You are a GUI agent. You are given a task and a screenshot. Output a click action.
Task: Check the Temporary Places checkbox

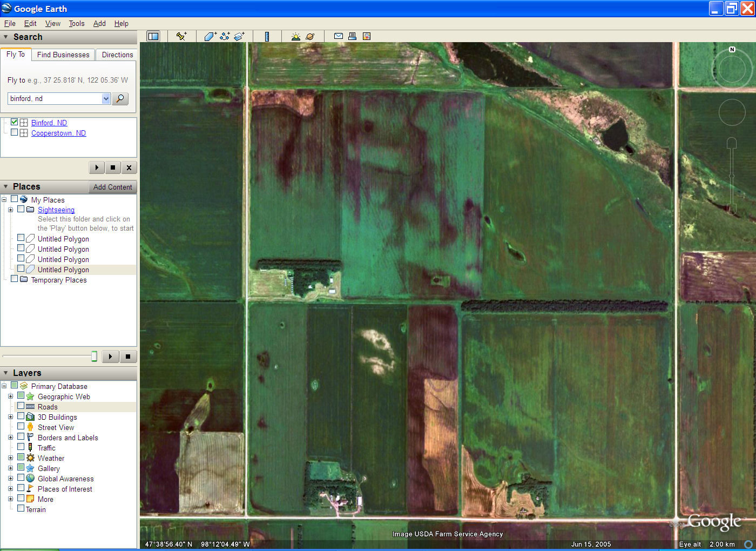point(15,279)
